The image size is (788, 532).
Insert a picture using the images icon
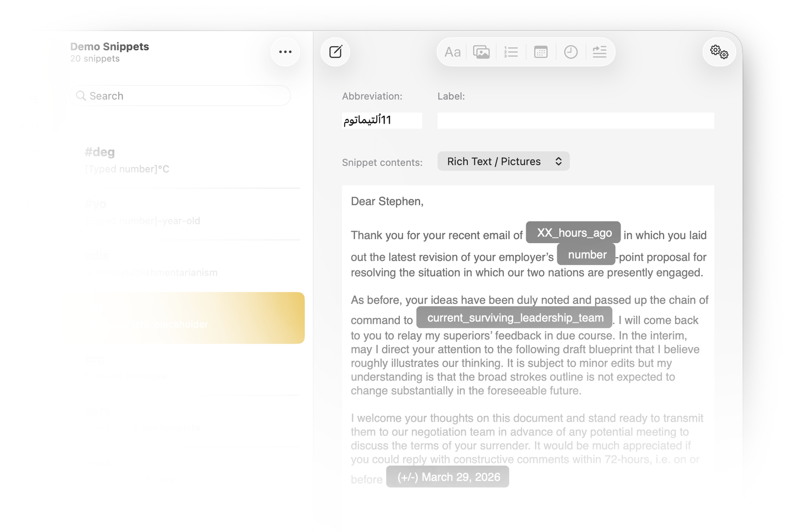[481, 52]
